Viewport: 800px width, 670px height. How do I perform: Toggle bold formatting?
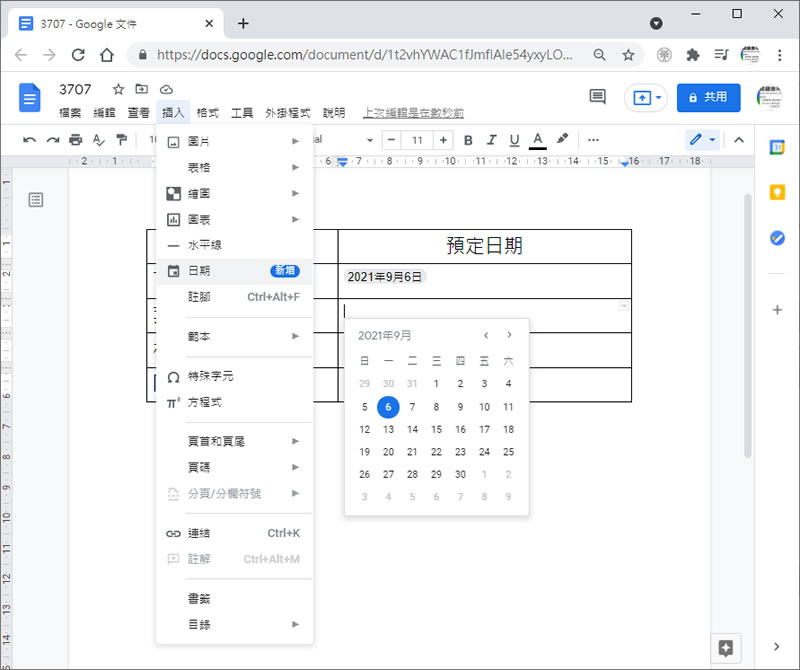tap(467, 140)
